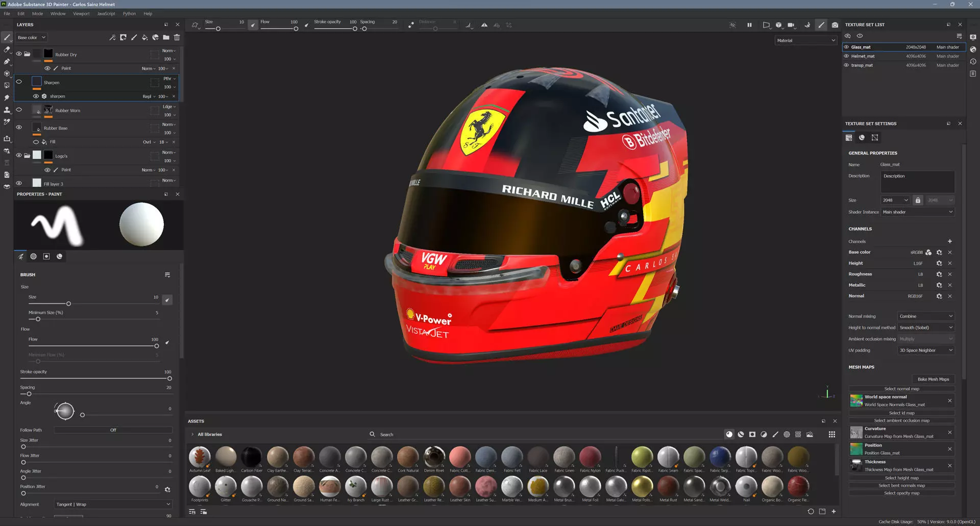Toggle visibility of transp_mat texture set
Screen dimensions: 980x526
click(x=846, y=65)
